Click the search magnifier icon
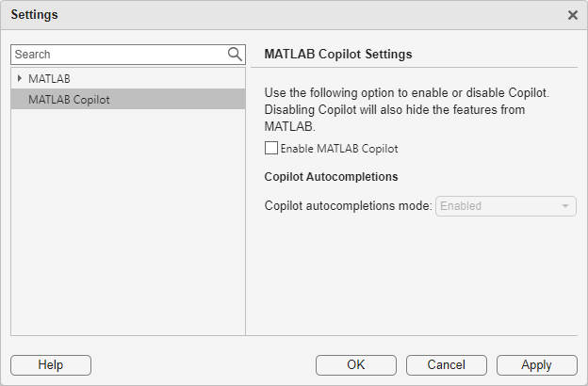This screenshot has height=386, width=588. point(235,55)
